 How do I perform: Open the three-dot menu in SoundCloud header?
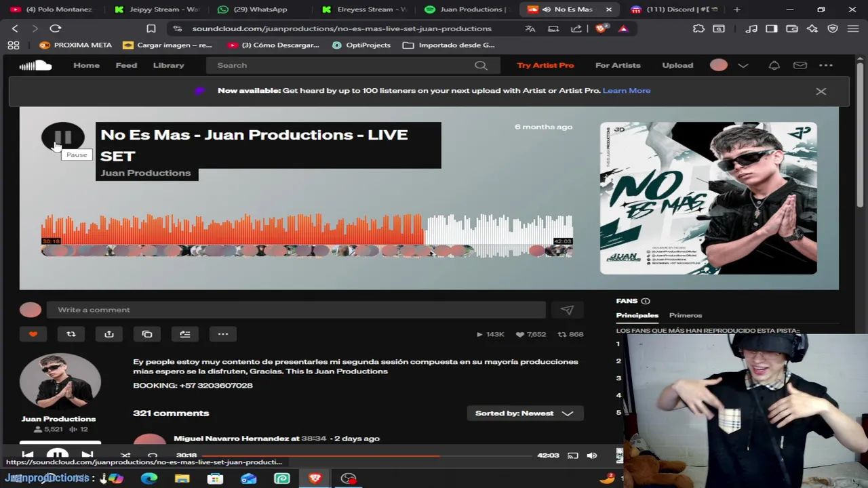point(826,65)
